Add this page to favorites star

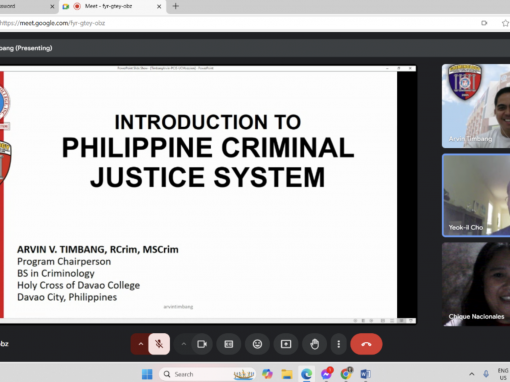505,23
